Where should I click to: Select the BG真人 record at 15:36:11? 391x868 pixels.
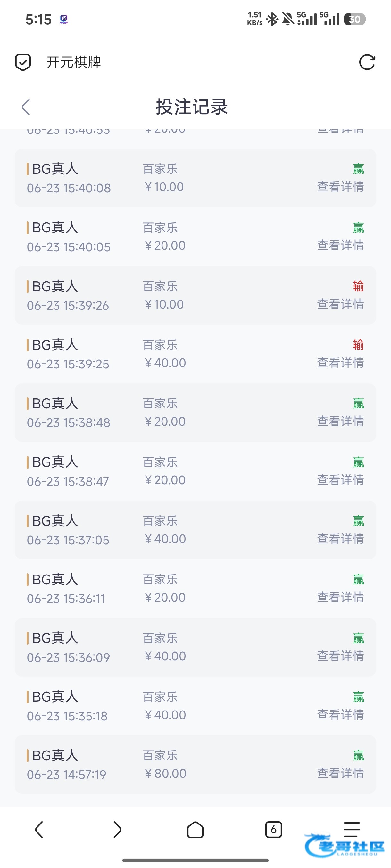tap(195, 589)
